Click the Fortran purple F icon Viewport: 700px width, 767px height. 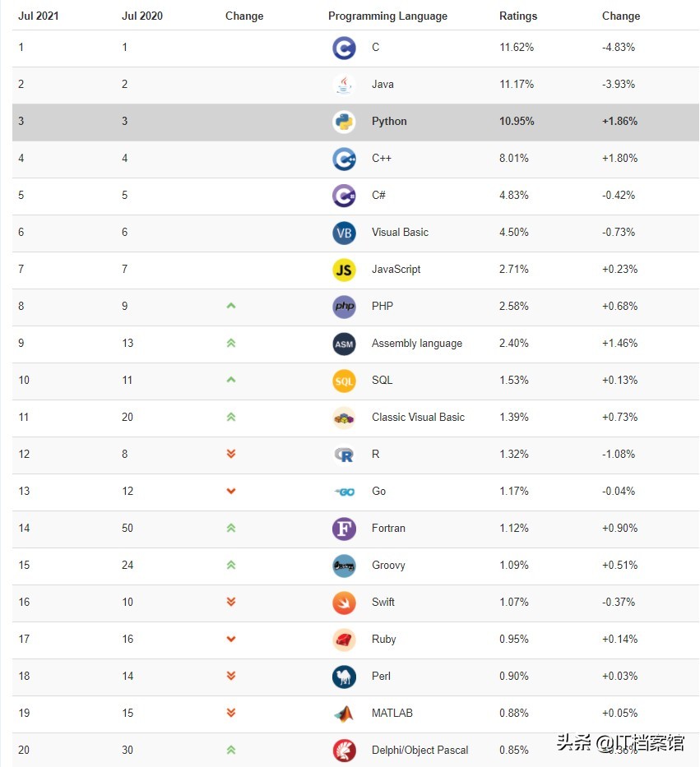click(344, 529)
